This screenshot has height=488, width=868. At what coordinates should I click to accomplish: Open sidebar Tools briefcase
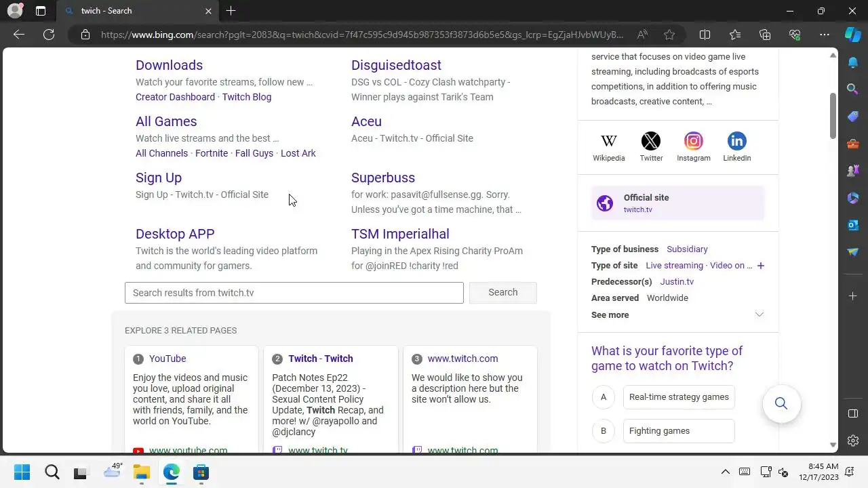853,144
